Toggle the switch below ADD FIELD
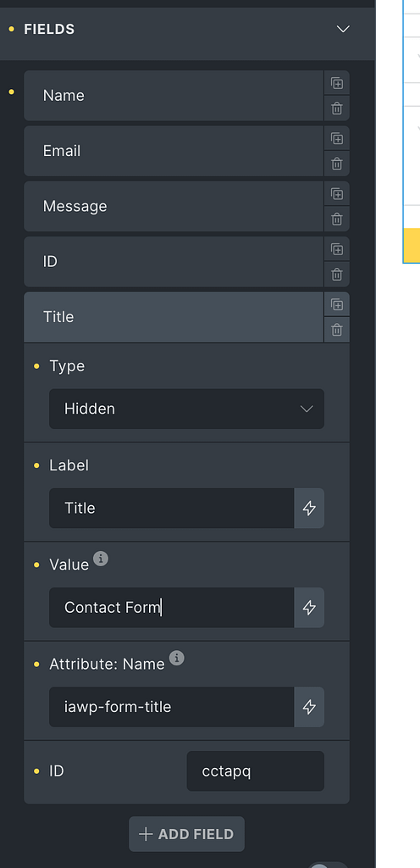Viewport: 420px width, 868px height. pyautogui.click(x=329, y=865)
